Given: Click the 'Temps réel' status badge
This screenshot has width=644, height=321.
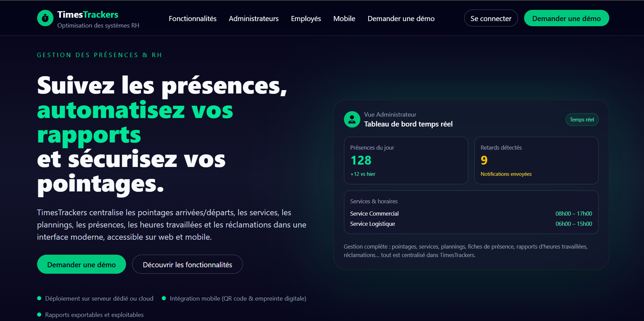Looking at the screenshot, I should point(582,119).
